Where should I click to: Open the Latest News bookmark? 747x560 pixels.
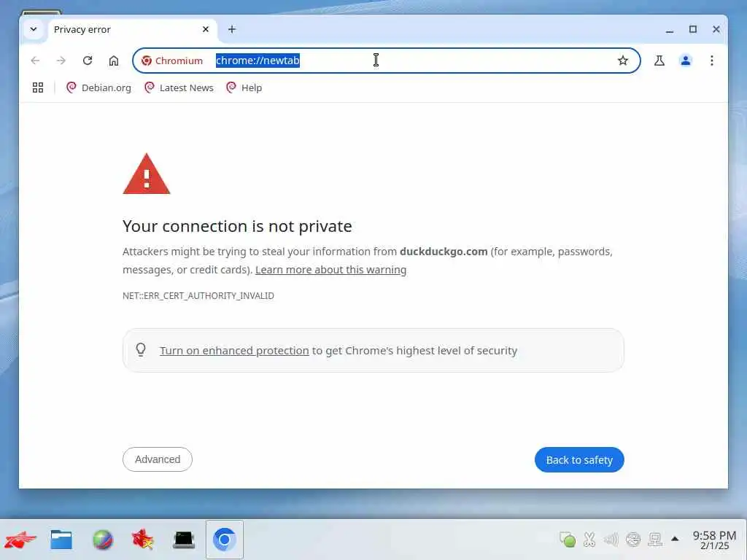pos(179,87)
